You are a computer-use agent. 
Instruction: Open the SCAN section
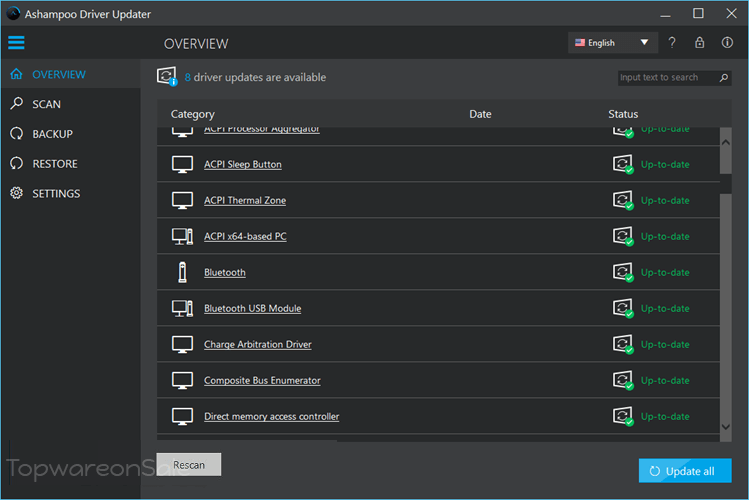click(46, 104)
